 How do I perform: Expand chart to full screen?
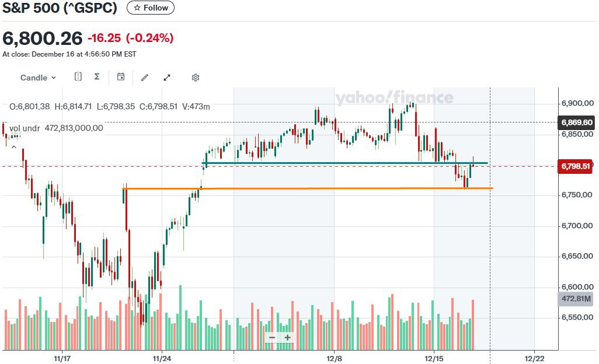[x=167, y=77]
